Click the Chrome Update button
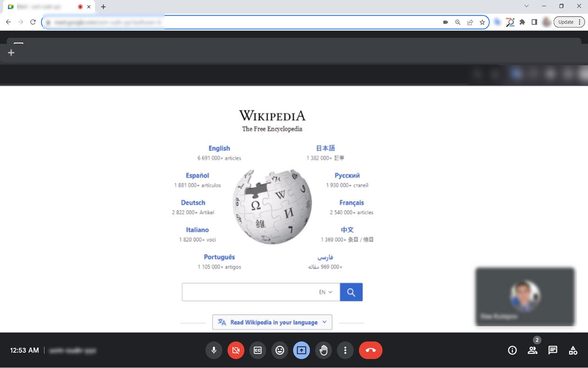This screenshot has width=588, height=368. (569, 22)
